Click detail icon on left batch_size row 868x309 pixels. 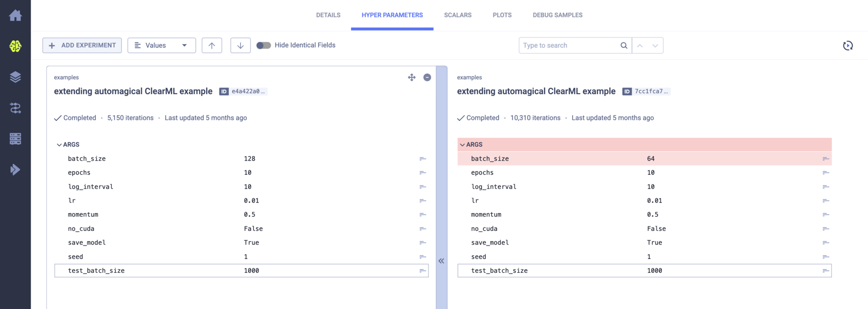(423, 159)
